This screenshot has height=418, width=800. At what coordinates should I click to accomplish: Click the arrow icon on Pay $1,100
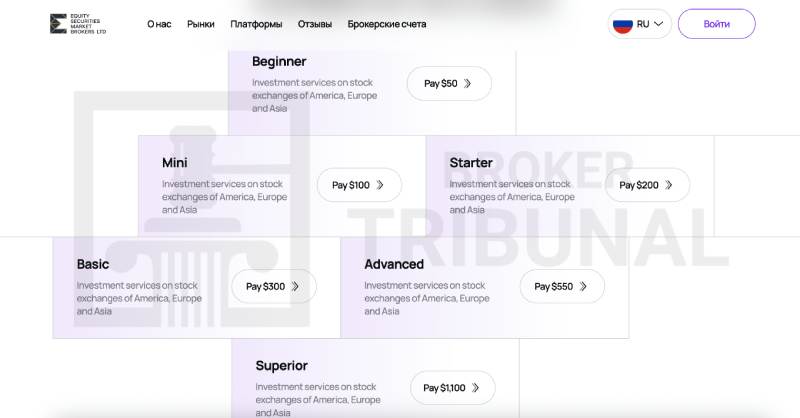click(x=476, y=388)
